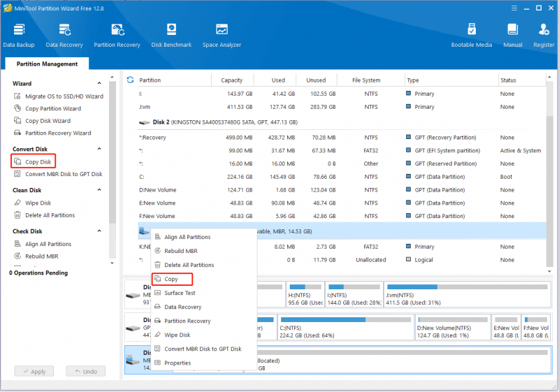Viewport: 559px width, 392px height.
Task: Refresh the partition list
Action: pos(130,80)
